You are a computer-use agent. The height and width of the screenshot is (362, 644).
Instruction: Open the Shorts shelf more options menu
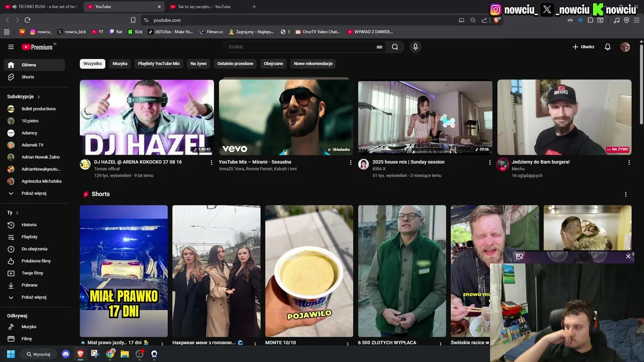(x=626, y=194)
